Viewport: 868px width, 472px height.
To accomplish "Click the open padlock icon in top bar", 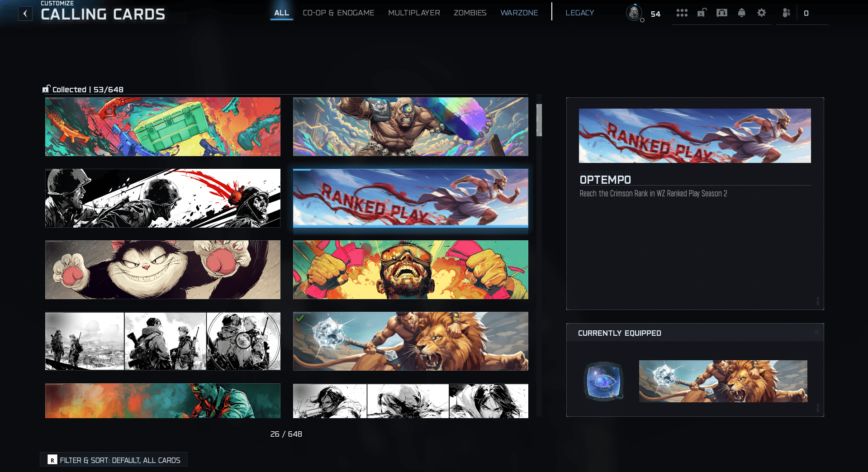I will point(702,13).
